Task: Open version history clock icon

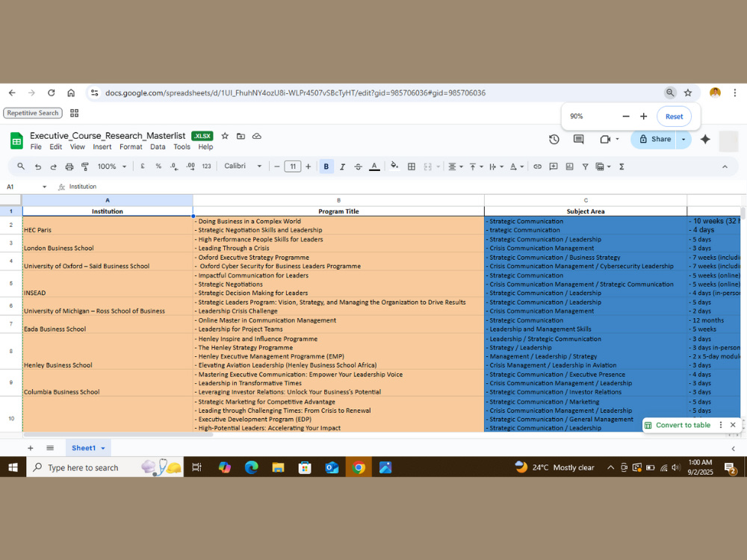Action: tap(554, 140)
